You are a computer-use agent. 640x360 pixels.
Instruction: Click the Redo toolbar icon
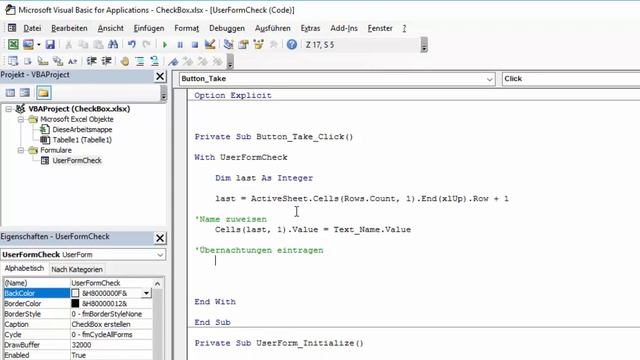point(147,44)
